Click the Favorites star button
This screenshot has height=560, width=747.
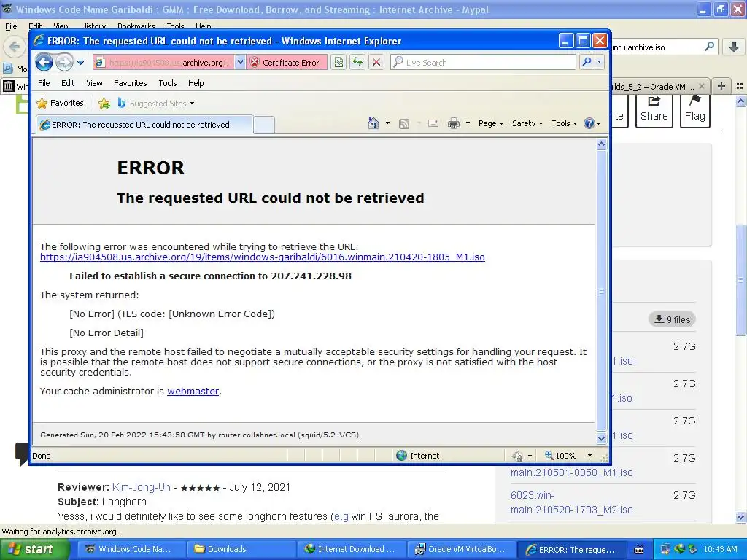coord(61,103)
